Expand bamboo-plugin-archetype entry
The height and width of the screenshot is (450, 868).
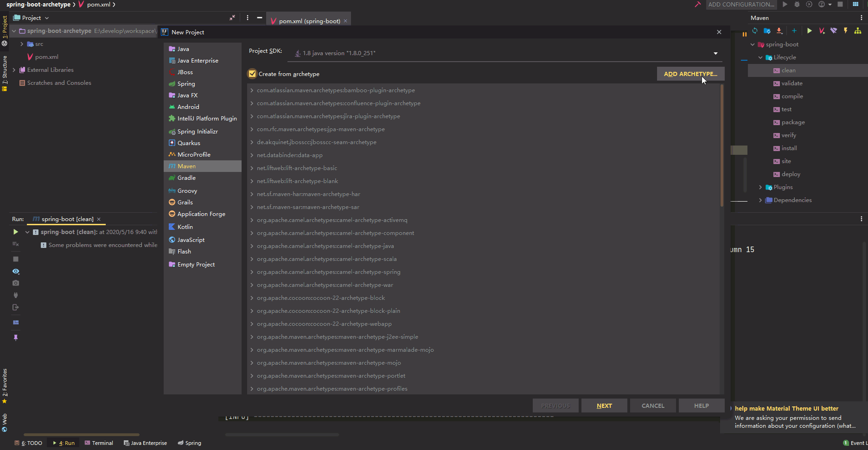[252, 90]
